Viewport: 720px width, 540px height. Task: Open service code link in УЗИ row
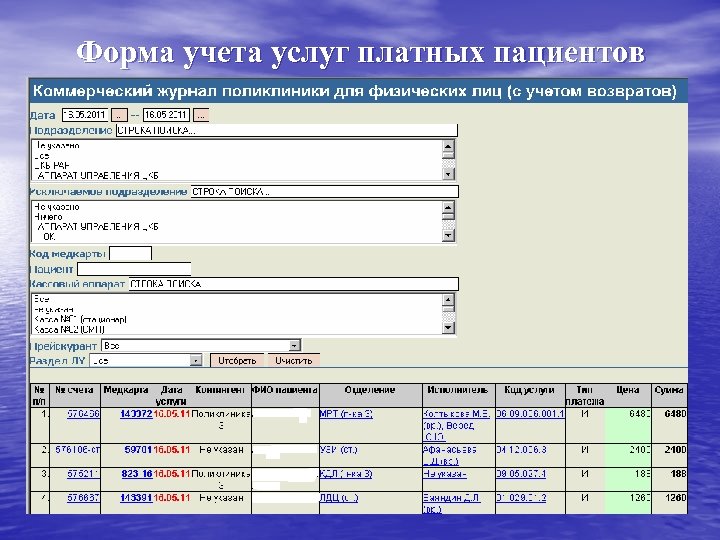tap(521, 450)
